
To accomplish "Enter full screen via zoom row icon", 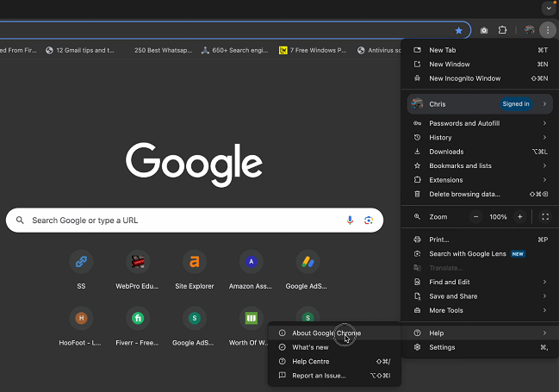I will pos(545,216).
